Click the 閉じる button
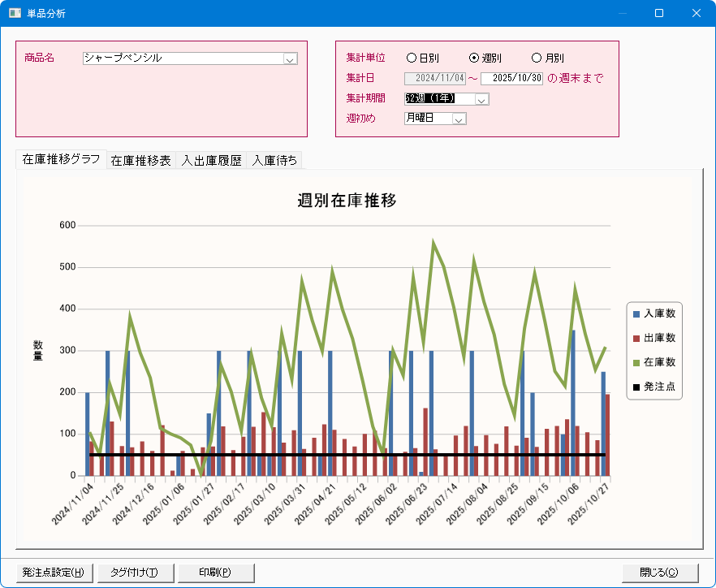Screen dimensions: 716x588 660,572
